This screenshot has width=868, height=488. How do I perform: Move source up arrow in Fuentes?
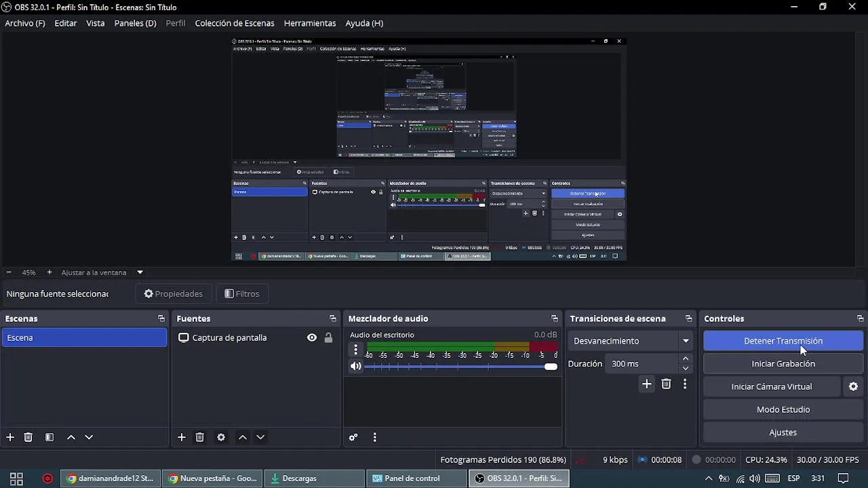pyautogui.click(x=243, y=437)
